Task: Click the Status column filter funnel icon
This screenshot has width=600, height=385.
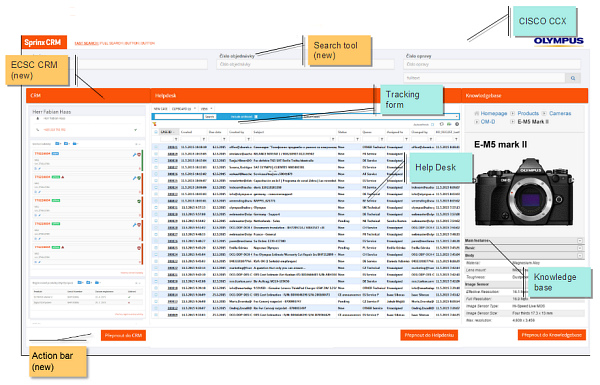Action: click(x=357, y=139)
